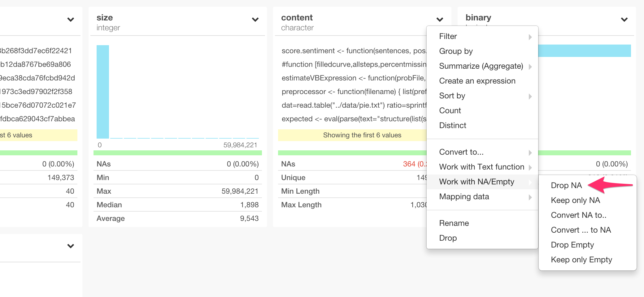Open the Summarize (Aggregate) submenu
The width and height of the screenshot is (644, 297).
click(481, 66)
